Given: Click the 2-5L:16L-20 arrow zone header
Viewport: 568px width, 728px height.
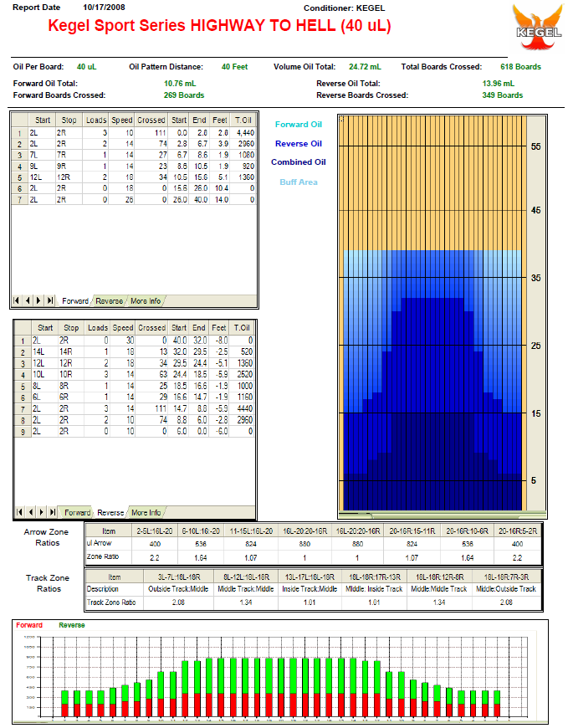Looking at the screenshot, I should pos(155,531).
